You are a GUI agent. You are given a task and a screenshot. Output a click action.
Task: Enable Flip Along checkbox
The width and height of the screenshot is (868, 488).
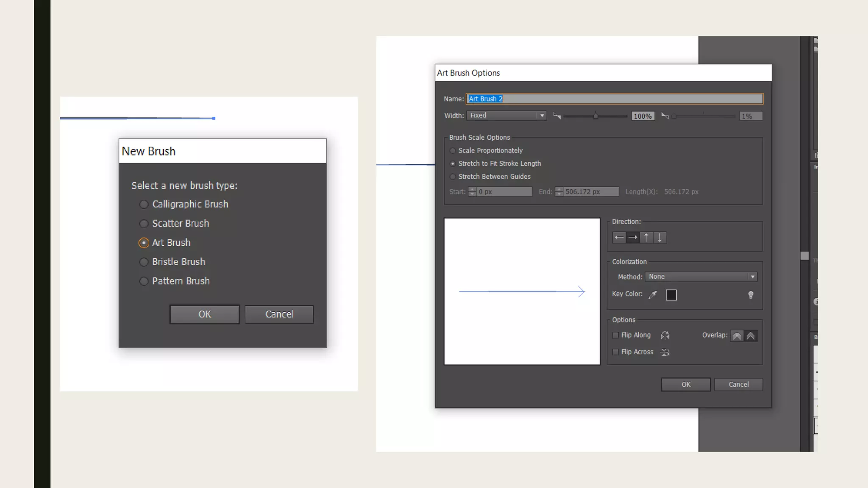point(615,335)
